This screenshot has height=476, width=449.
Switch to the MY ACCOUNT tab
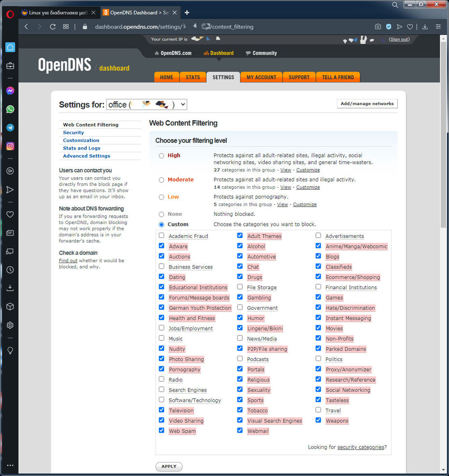pyautogui.click(x=261, y=77)
